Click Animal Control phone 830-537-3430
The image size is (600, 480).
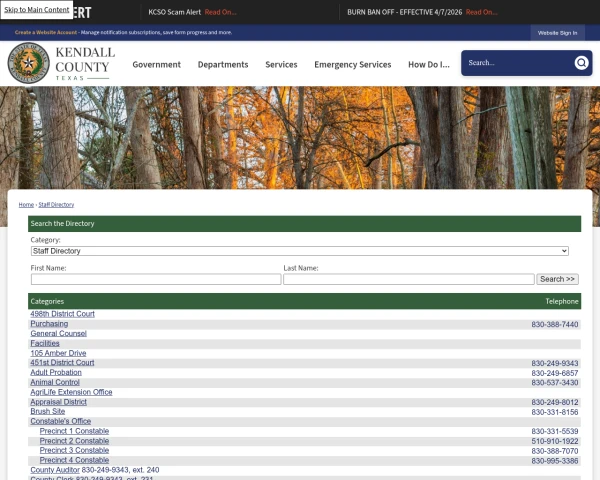554,383
